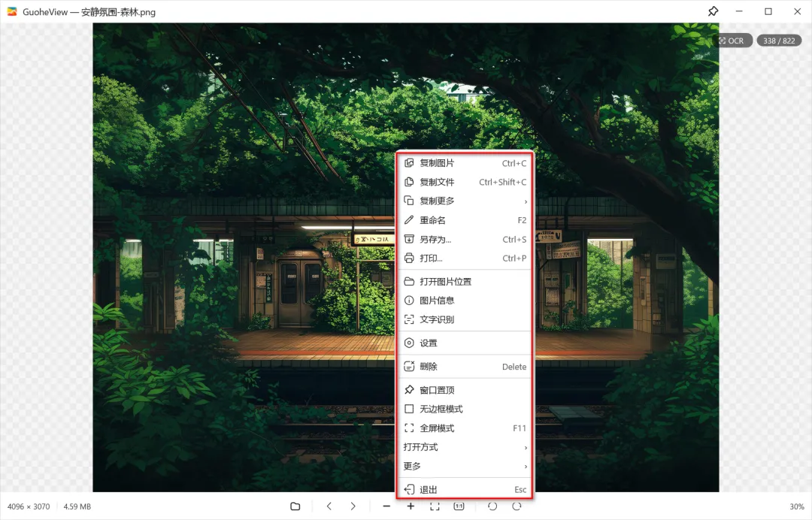This screenshot has height=520, width=812.
Task: Click the chevron arrow beside 打开方式
Action: pos(526,448)
